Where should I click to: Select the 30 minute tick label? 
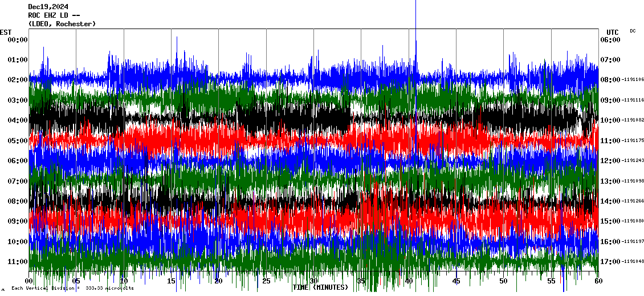tap(313, 281)
